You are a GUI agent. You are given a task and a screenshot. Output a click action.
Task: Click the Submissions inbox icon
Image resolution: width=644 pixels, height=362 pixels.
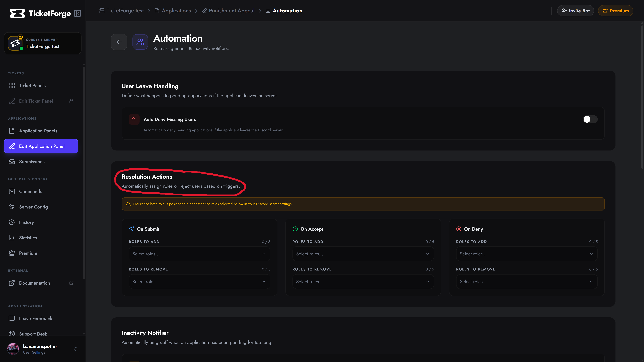[x=12, y=162]
